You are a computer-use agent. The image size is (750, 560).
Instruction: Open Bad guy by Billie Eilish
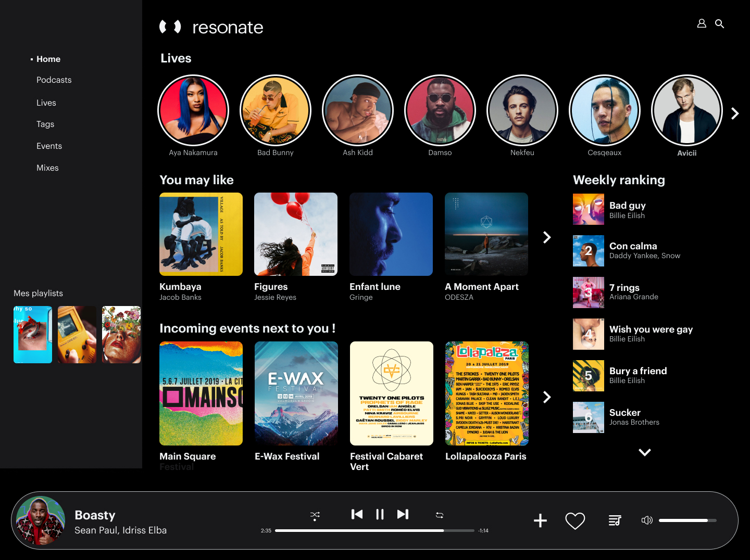[x=628, y=209]
